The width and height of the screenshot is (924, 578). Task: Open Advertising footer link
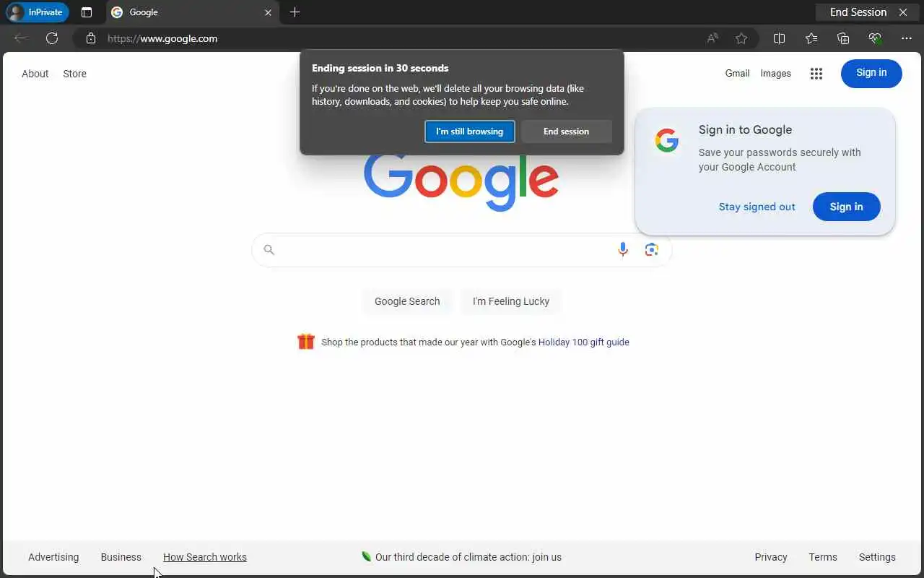(53, 557)
